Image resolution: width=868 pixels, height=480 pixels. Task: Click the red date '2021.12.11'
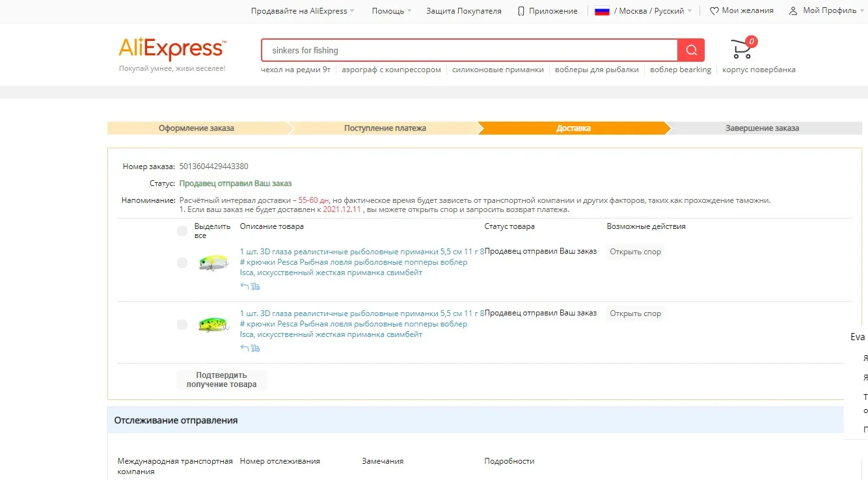342,209
